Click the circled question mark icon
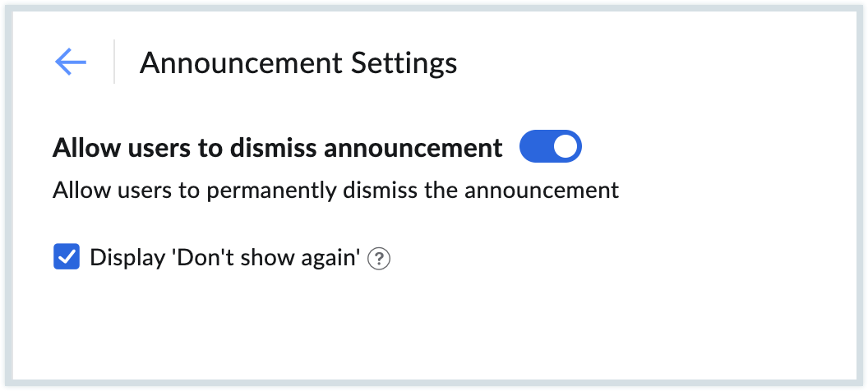Screen dimensions: 868x391 [379, 258]
